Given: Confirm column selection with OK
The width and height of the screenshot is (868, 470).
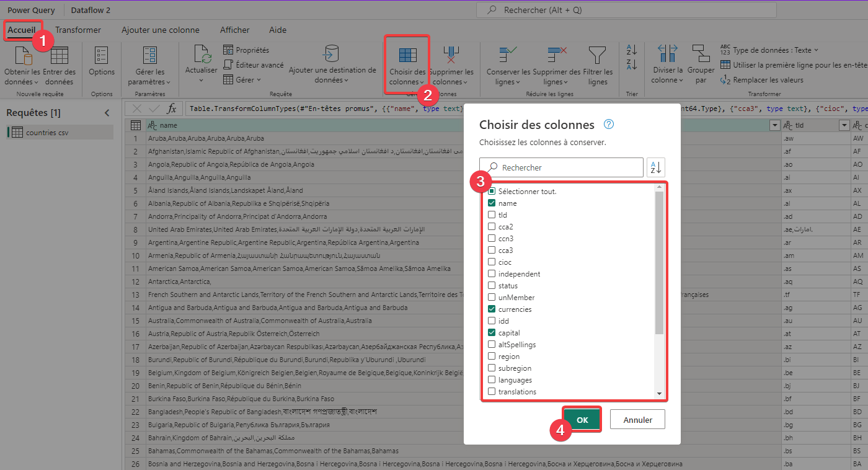Looking at the screenshot, I should 582,420.
